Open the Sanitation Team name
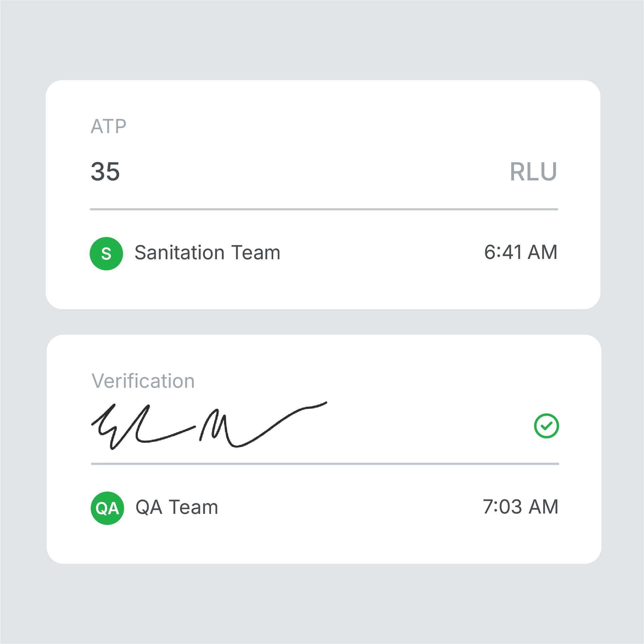Image resolution: width=644 pixels, height=644 pixels. point(207,253)
